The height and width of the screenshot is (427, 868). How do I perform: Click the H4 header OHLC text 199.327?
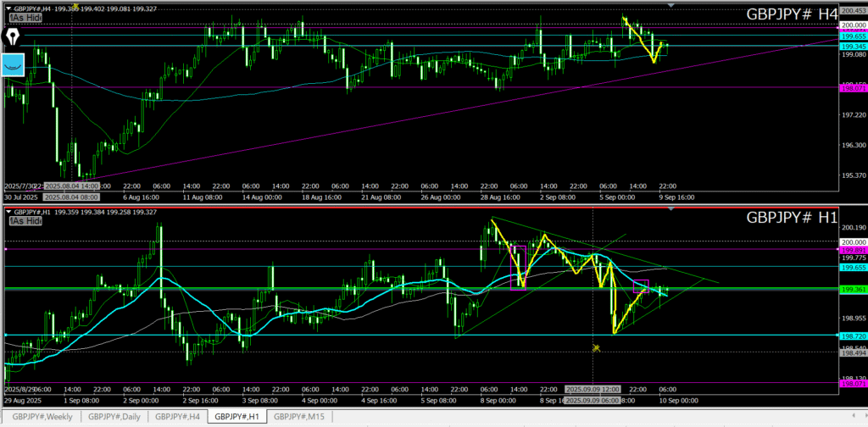(145, 8)
